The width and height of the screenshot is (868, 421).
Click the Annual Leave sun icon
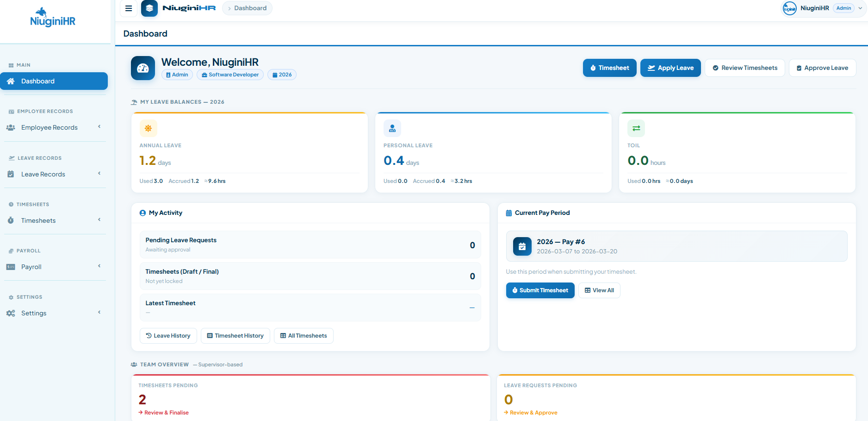pos(148,128)
